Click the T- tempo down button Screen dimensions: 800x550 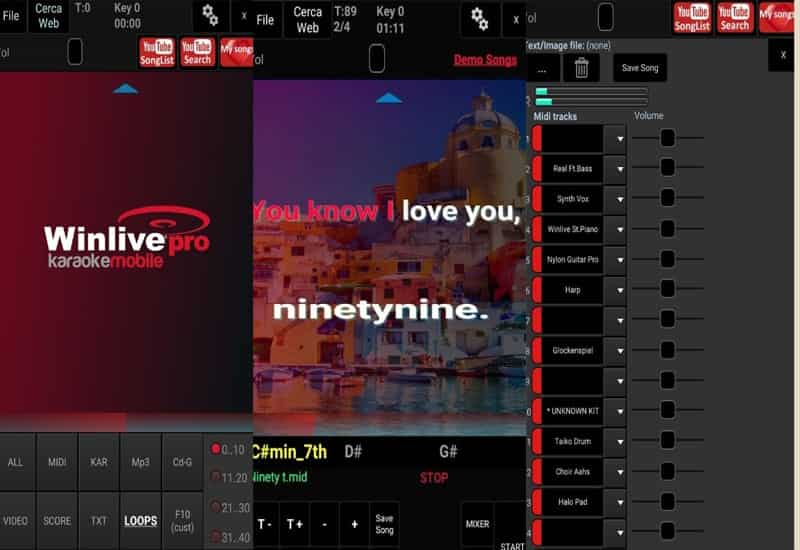(265, 524)
